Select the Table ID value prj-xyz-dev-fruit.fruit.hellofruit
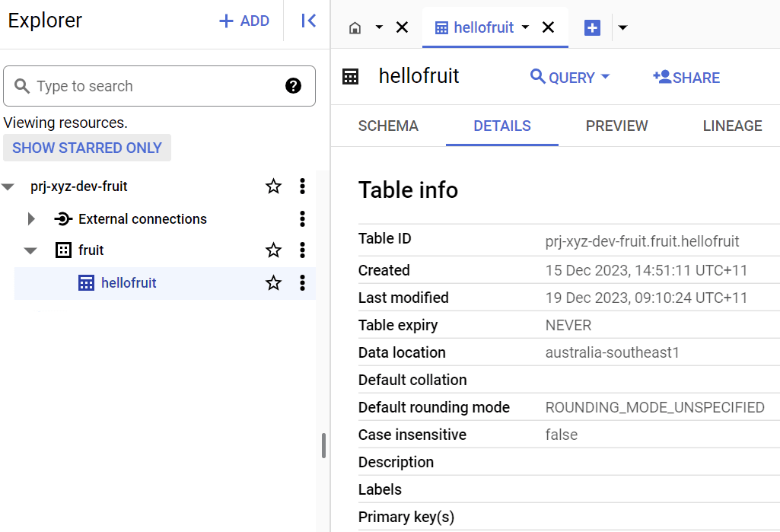Screen dimensions: 780x532 [x=642, y=241]
